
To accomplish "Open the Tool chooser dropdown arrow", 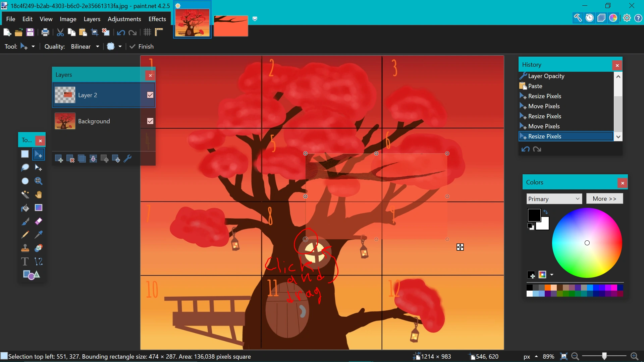I will click(x=33, y=47).
